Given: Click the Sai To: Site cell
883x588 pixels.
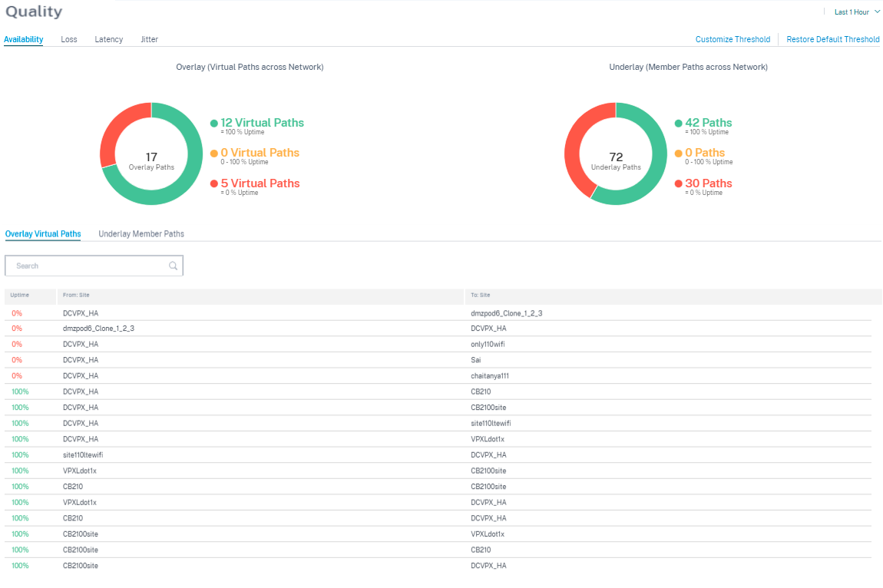Looking at the screenshot, I should pos(476,360).
